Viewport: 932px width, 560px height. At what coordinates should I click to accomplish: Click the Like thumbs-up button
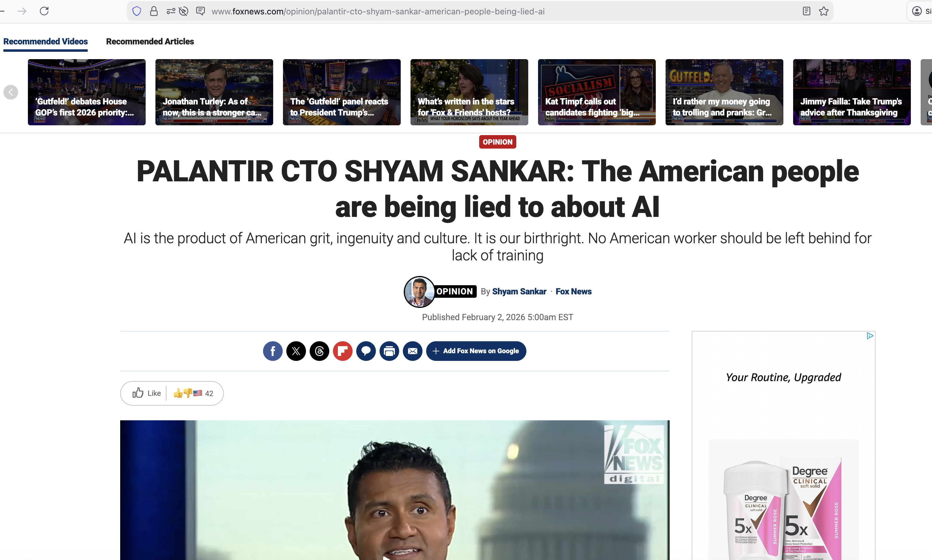(x=146, y=393)
